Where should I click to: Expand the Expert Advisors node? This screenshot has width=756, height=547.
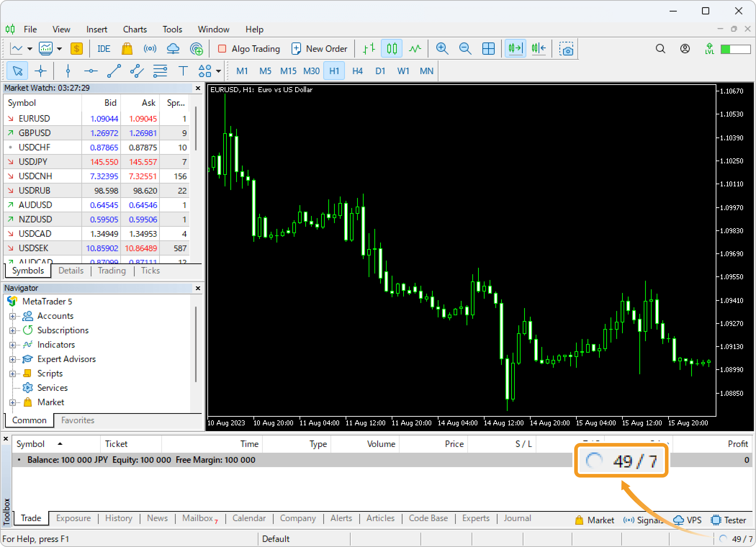(13, 360)
